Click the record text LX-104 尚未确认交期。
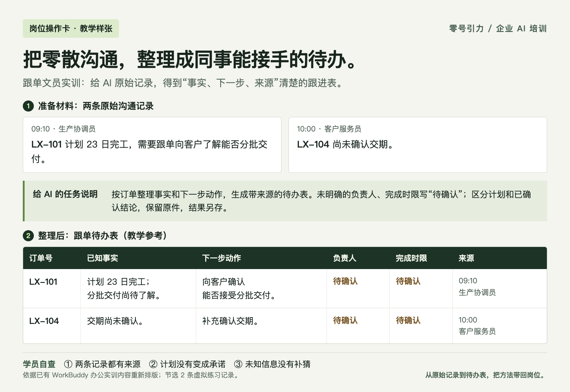570x392 pixels. 346,144
